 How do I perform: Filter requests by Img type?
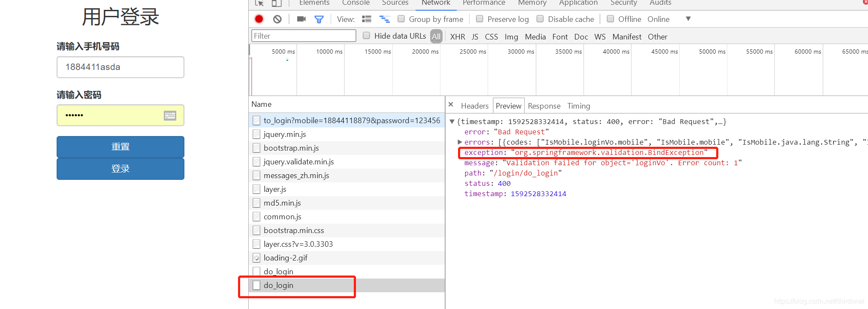point(511,37)
